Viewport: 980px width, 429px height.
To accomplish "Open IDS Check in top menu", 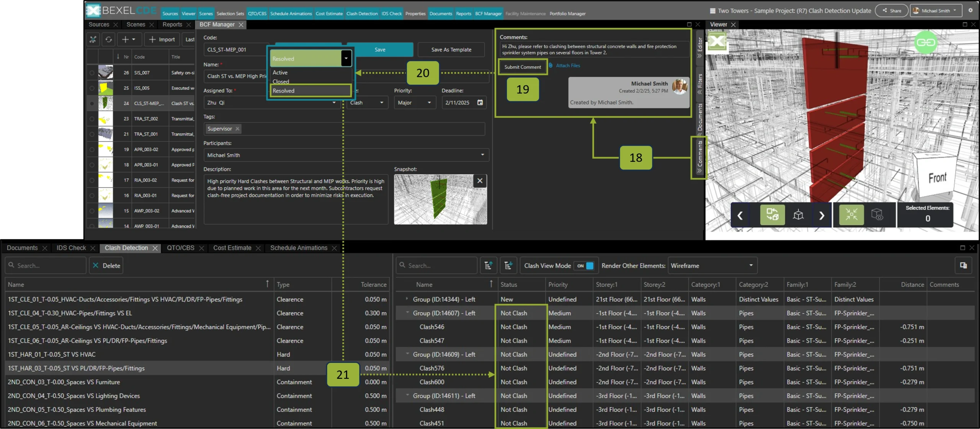I will click(391, 13).
